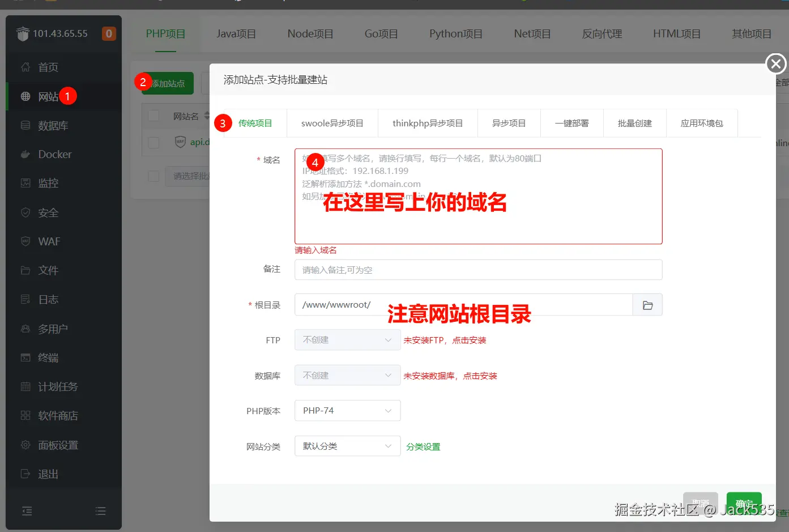This screenshot has height=532, width=789.
Task: Check the checkbox in the api.d site row
Action: click(x=153, y=142)
